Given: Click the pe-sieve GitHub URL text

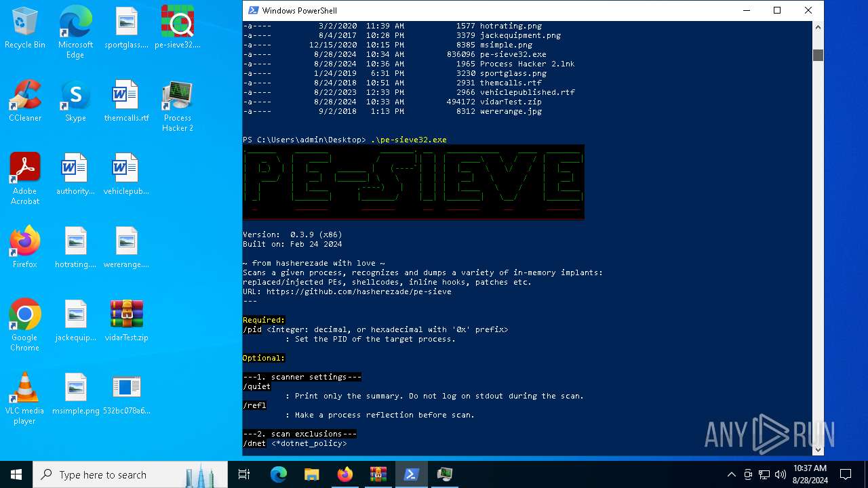Looking at the screenshot, I should 359,291.
